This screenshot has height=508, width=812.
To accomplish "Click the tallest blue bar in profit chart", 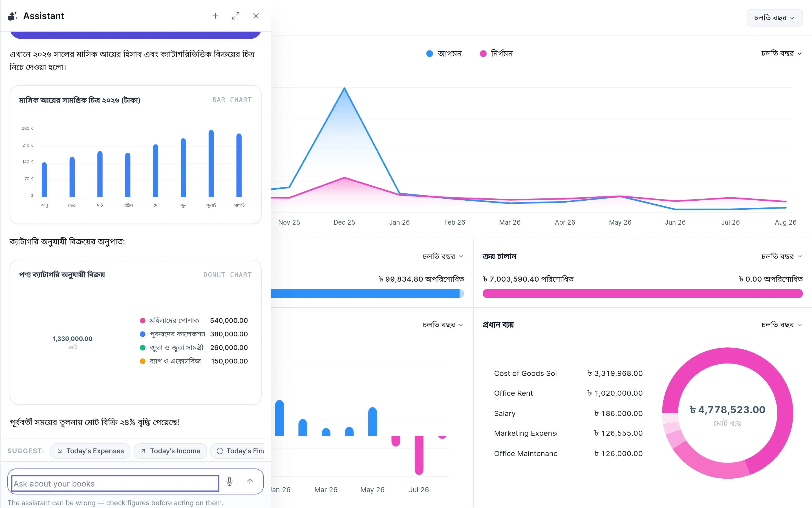I will coord(279,418).
